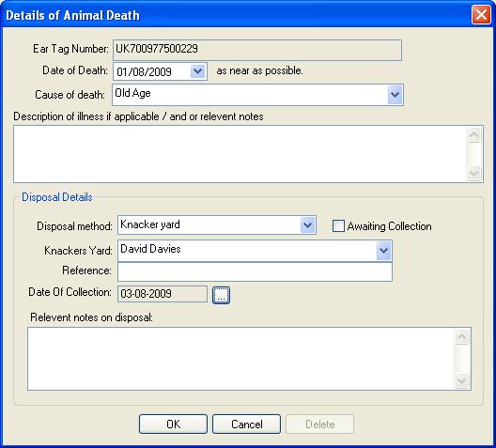
Task: Click the Date of Death date text
Action: tap(144, 71)
